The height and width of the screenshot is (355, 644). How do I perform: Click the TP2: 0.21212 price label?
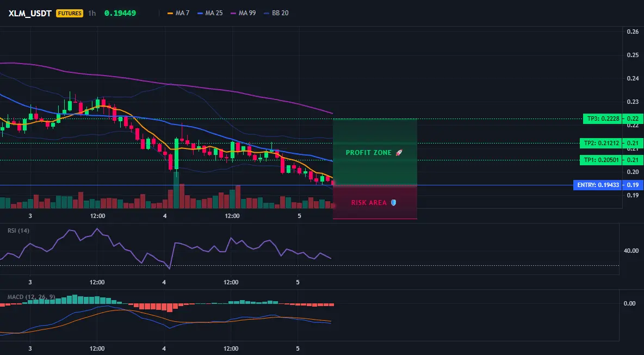pos(600,143)
